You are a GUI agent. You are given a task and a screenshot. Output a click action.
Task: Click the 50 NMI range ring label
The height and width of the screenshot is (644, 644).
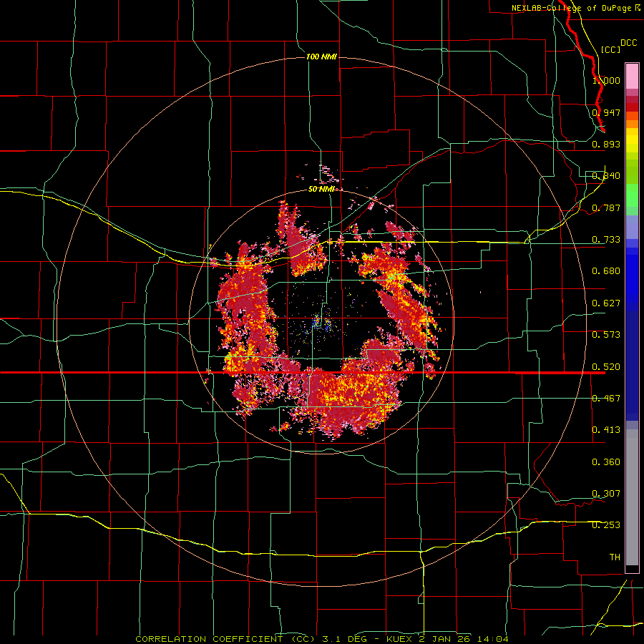click(x=321, y=189)
